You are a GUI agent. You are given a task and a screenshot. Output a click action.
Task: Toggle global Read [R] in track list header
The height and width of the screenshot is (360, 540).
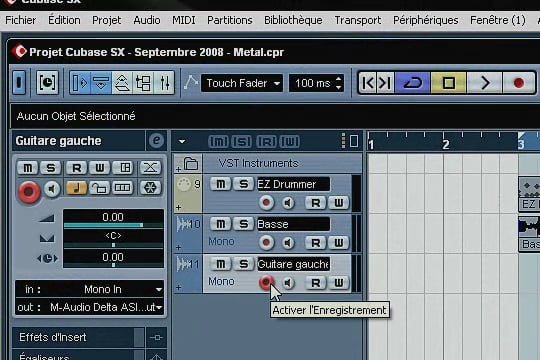267,142
